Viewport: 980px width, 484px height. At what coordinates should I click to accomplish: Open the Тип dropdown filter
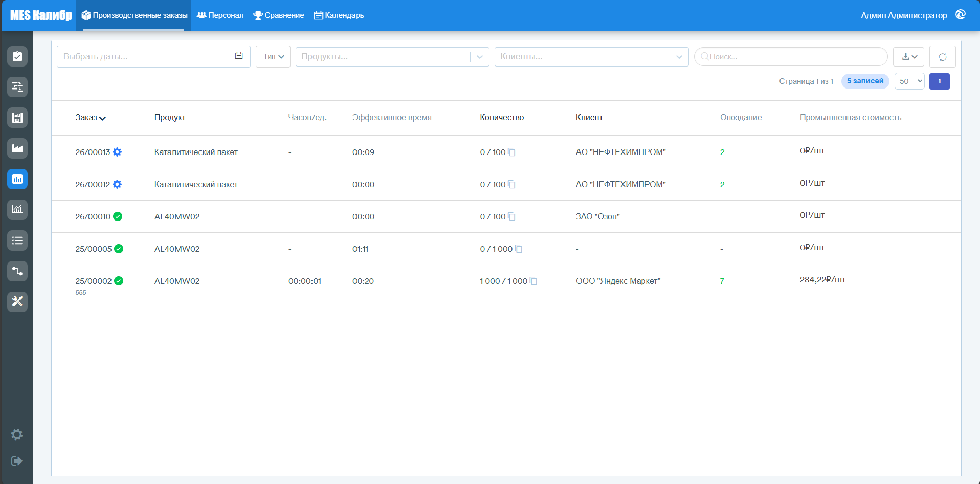coord(273,56)
